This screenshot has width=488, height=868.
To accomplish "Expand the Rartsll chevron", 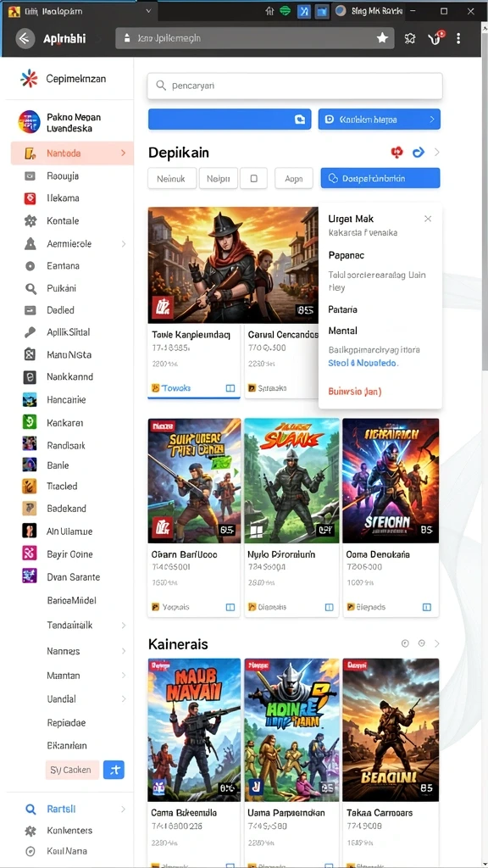I will coord(124,809).
